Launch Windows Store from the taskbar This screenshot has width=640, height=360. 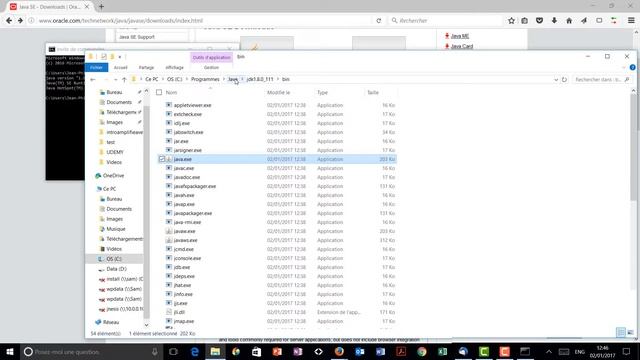coord(256,351)
